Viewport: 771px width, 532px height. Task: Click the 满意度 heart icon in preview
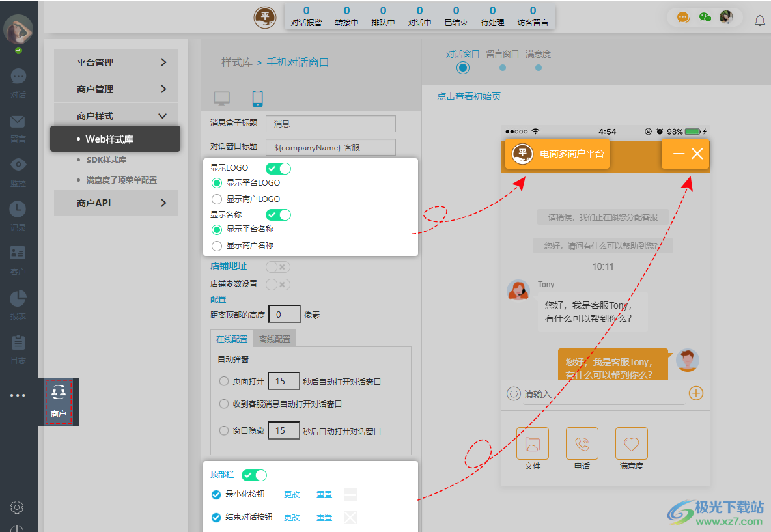tap(630, 443)
